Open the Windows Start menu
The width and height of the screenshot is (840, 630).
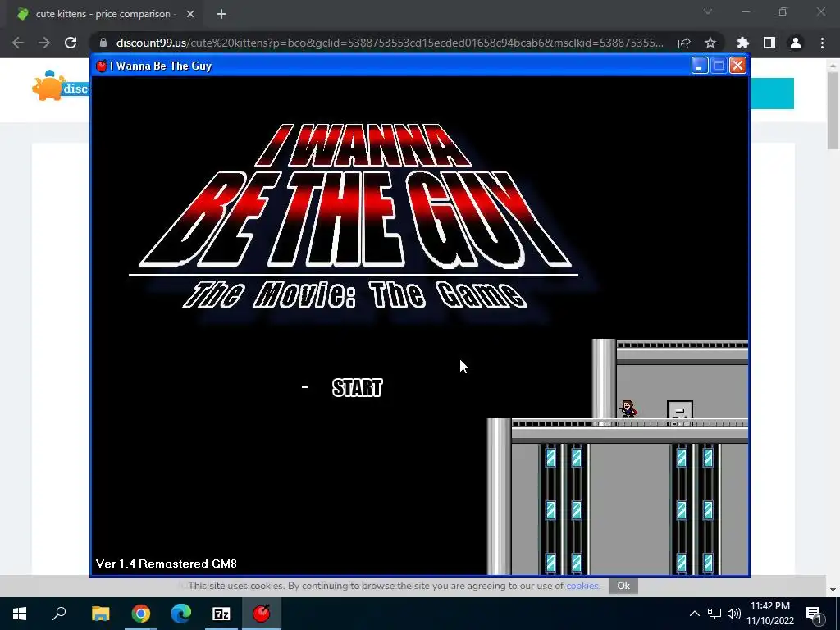click(20, 614)
